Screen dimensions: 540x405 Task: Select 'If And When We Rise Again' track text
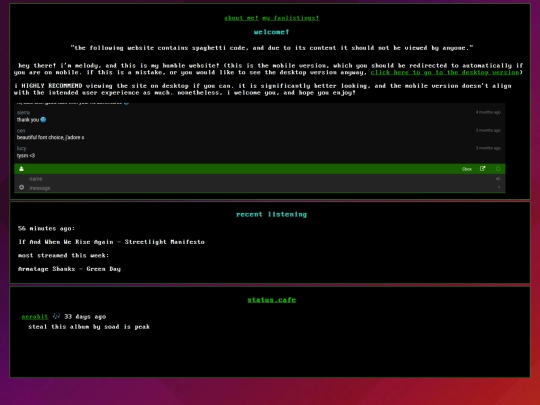pos(66,242)
